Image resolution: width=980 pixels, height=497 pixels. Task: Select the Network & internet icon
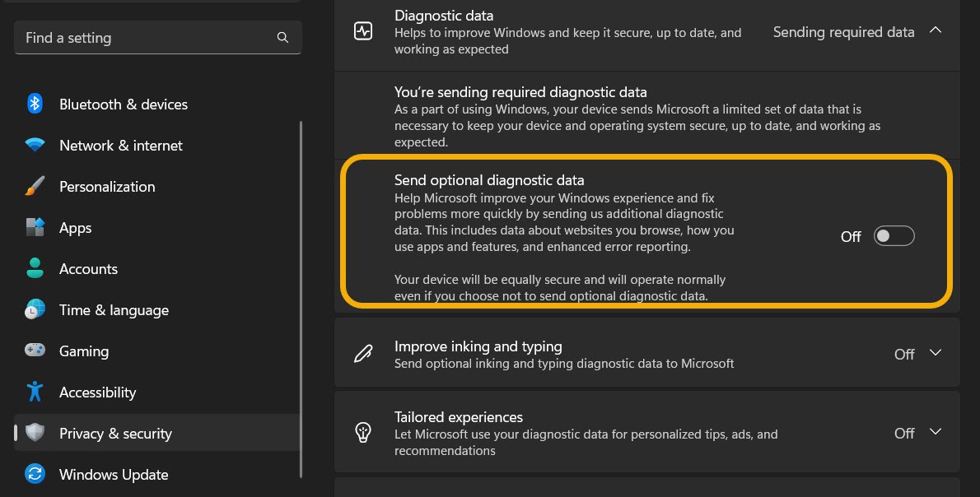pyautogui.click(x=35, y=145)
